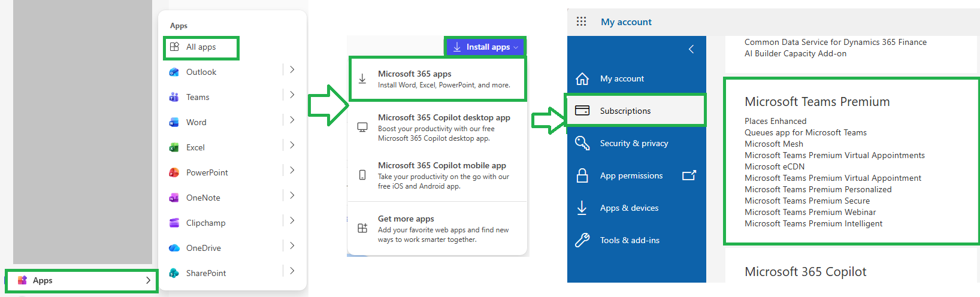Open the SharePoint app icon
This screenshot has height=297, width=980.
[x=174, y=273]
